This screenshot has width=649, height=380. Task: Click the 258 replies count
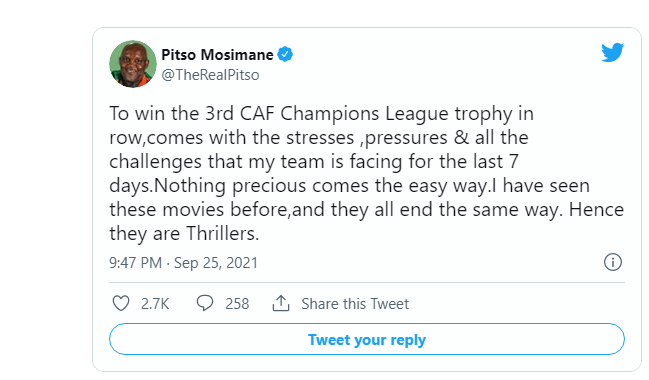click(x=237, y=304)
